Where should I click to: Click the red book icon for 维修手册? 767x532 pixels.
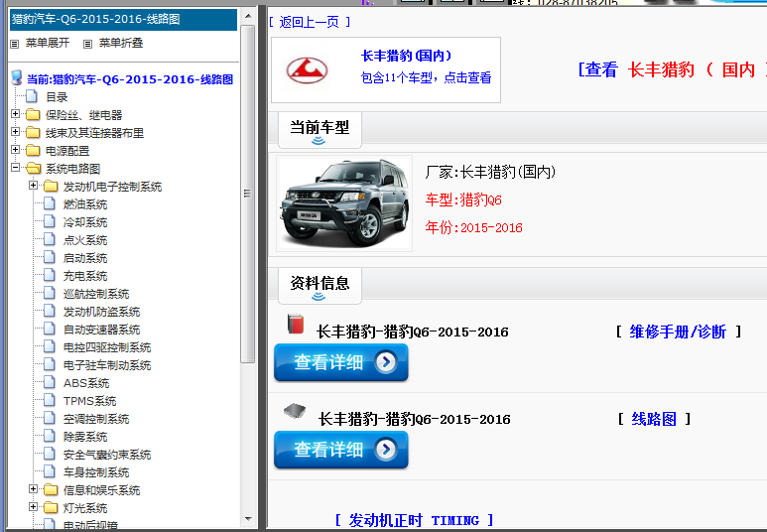pyautogui.click(x=296, y=324)
